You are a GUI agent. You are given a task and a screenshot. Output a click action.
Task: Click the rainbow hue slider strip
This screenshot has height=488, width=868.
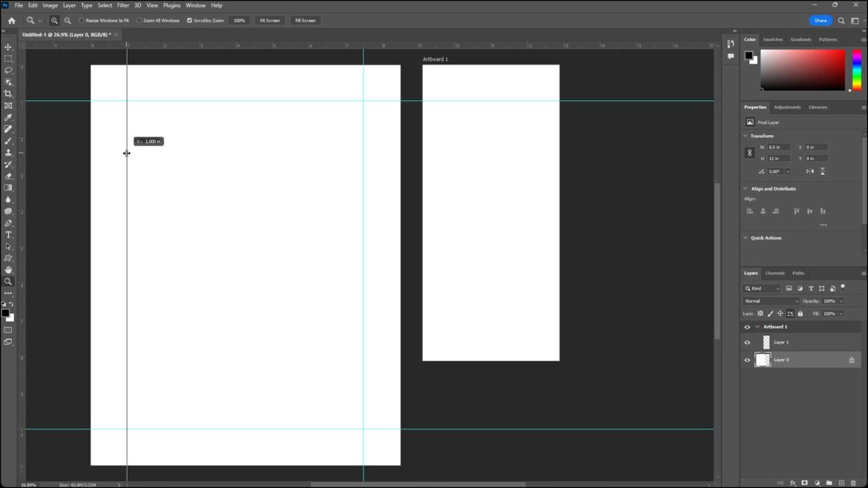[x=856, y=70]
